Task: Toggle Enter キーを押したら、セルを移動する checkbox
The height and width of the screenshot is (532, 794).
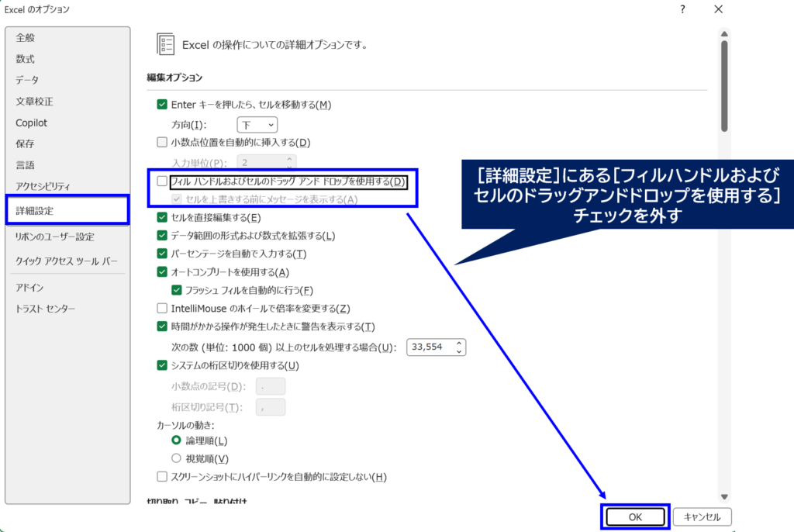Action: pyautogui.click(x=162, y=105)
